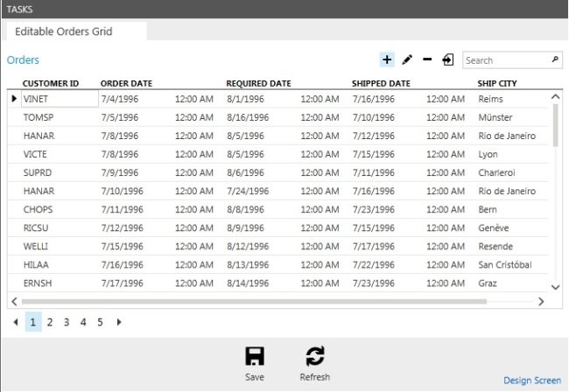Open the Editable Orders Grid tab
The width and height of the screenshot is (569, 392).
click(x=76, y=31)
